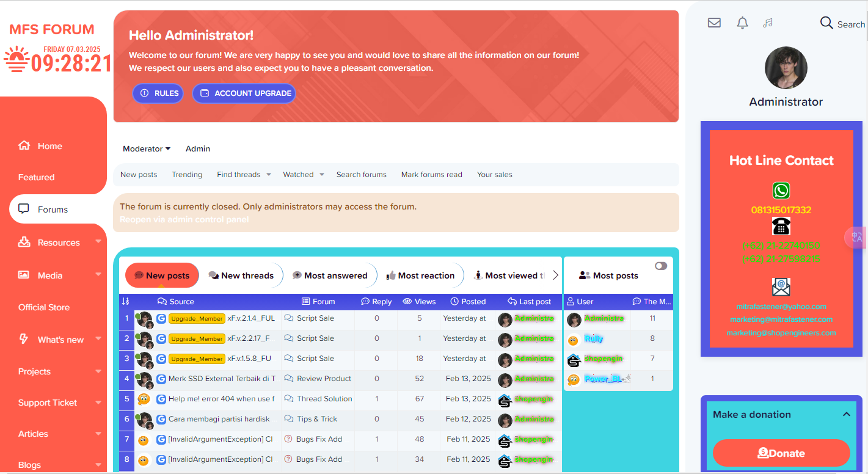
Task: Click the translate icon at right edge
Action: pyautogui.click(x=856, y=237)
